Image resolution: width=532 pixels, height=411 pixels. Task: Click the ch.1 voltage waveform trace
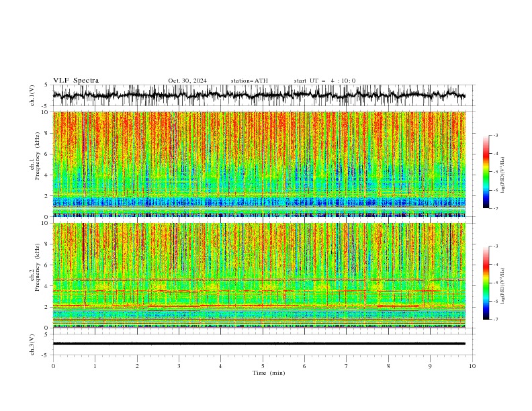(259, 95)
